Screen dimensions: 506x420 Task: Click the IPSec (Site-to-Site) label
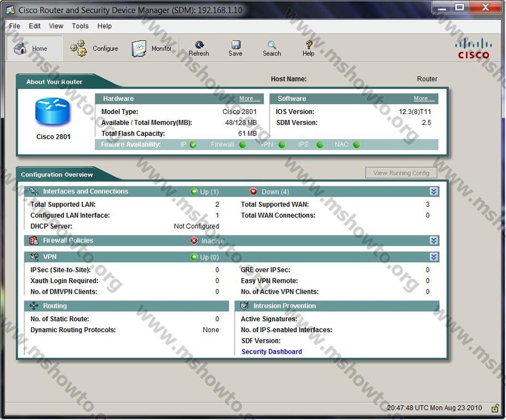click(60, 270)
